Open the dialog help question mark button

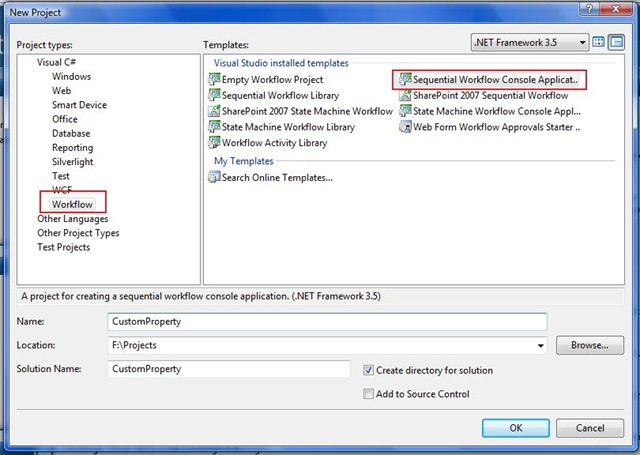point(589,9)
